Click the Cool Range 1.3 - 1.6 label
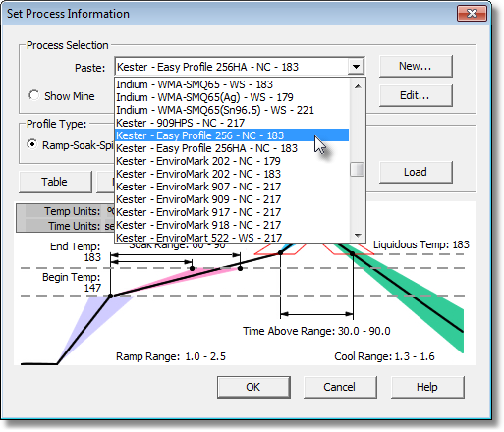The width and height of the screenshot is (504, 432). click(384, 356)
